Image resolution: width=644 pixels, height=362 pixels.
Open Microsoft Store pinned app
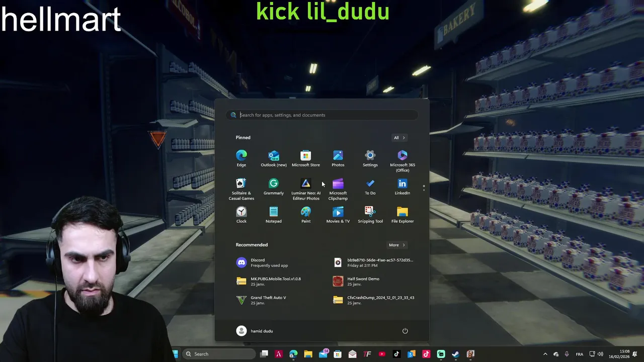[x=306, y=159]
